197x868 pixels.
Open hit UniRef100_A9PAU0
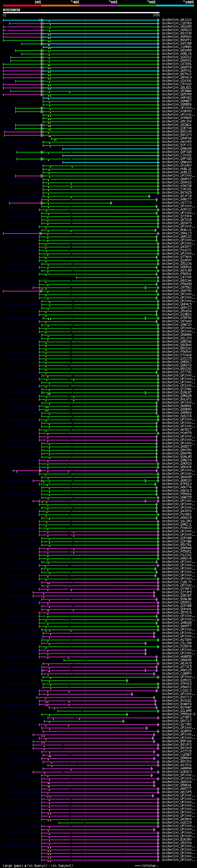pos(177,37)
